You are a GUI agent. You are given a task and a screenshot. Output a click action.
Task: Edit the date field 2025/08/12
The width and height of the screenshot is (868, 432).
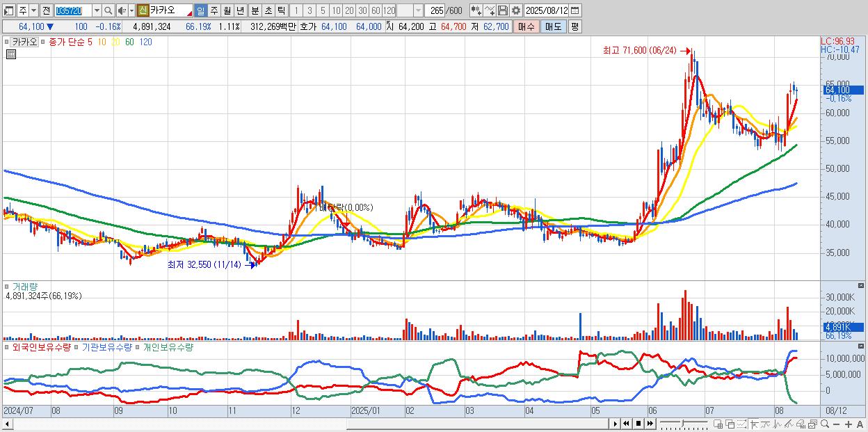(547, 10)
